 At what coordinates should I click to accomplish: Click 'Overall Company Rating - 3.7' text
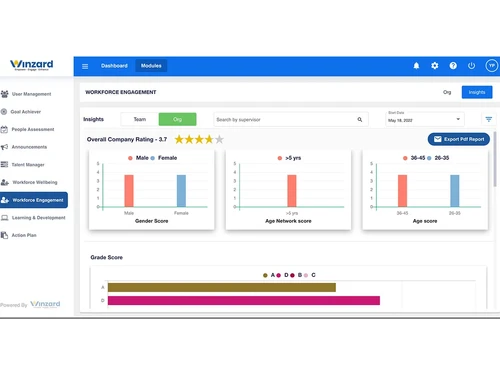[127, 139]
